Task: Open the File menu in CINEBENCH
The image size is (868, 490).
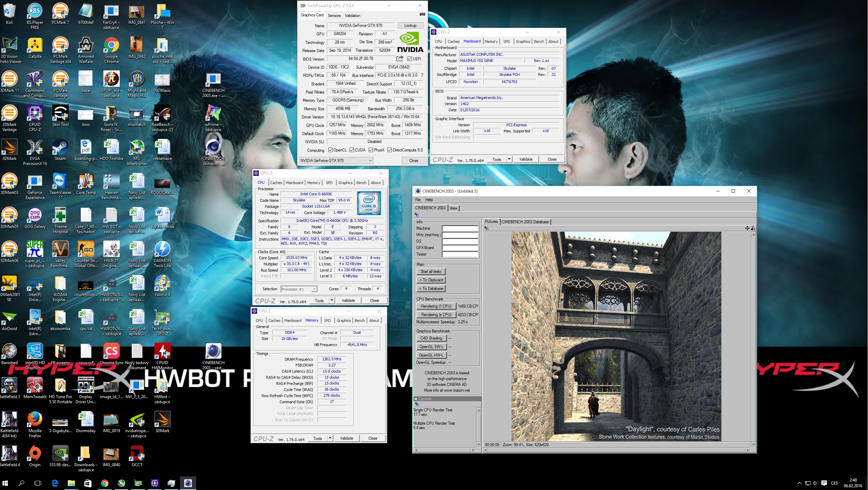Action: click(x=418, y=200)
